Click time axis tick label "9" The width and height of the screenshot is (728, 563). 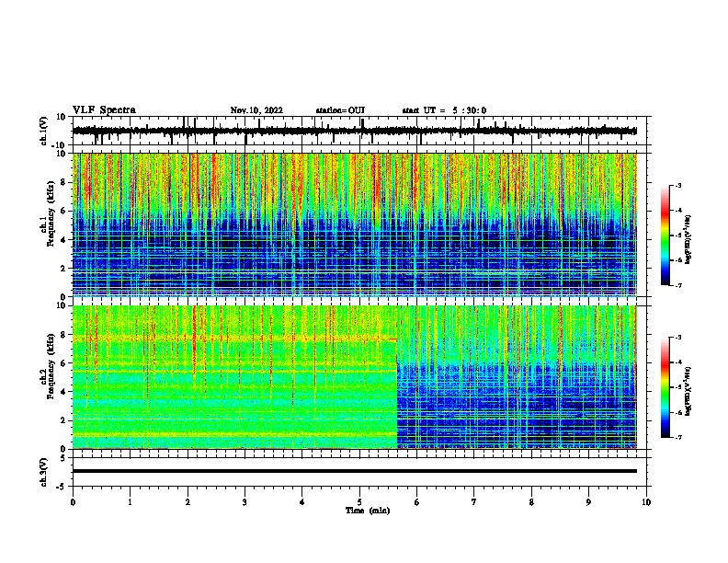click(588, 502)
